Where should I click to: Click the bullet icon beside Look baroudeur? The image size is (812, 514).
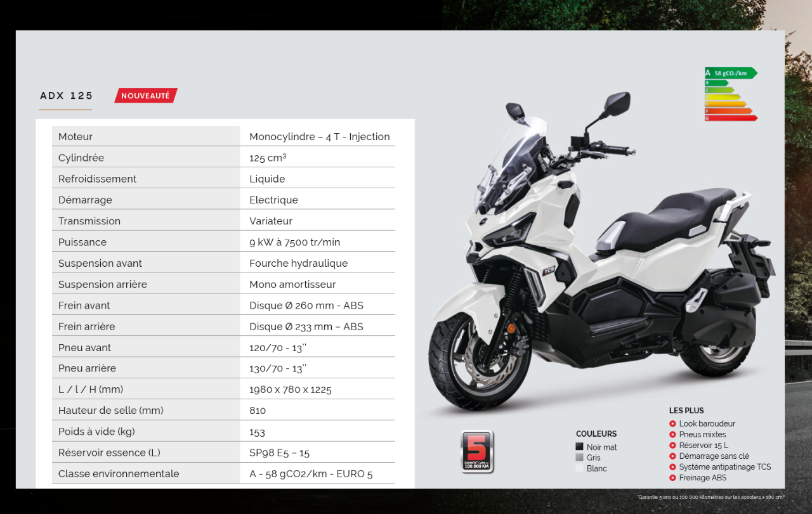[x=672, y=423]
